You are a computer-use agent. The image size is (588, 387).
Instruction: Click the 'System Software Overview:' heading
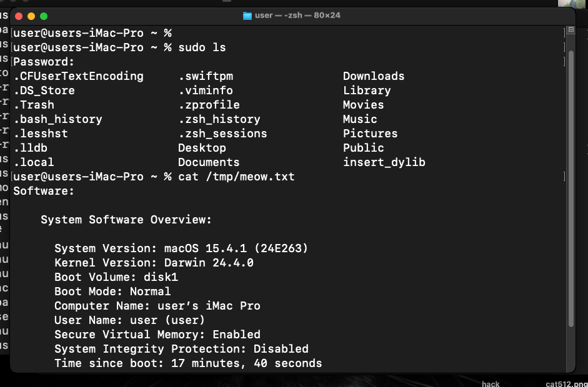point(126,220)
